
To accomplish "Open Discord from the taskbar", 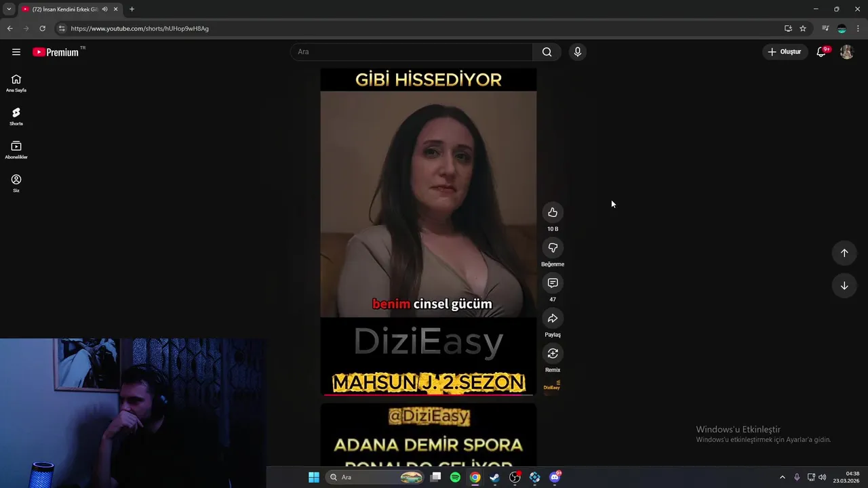I will pyautogui.click(x=555, y=477).
